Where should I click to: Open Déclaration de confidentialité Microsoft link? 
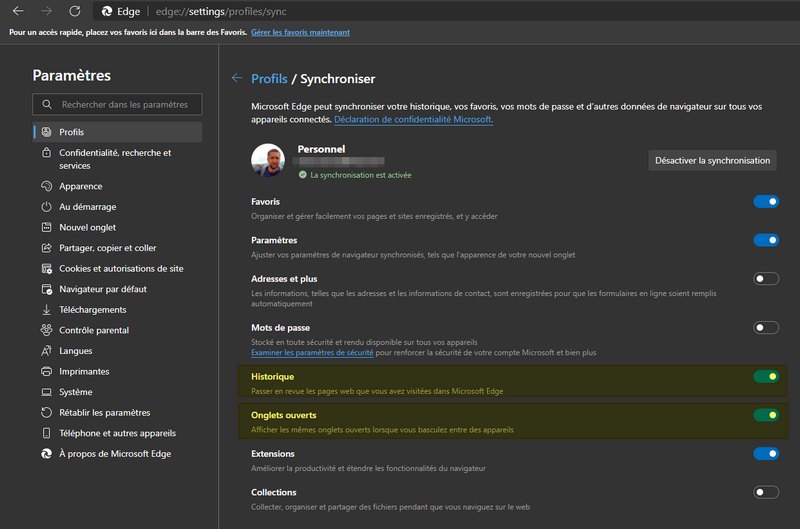[413, 120]
